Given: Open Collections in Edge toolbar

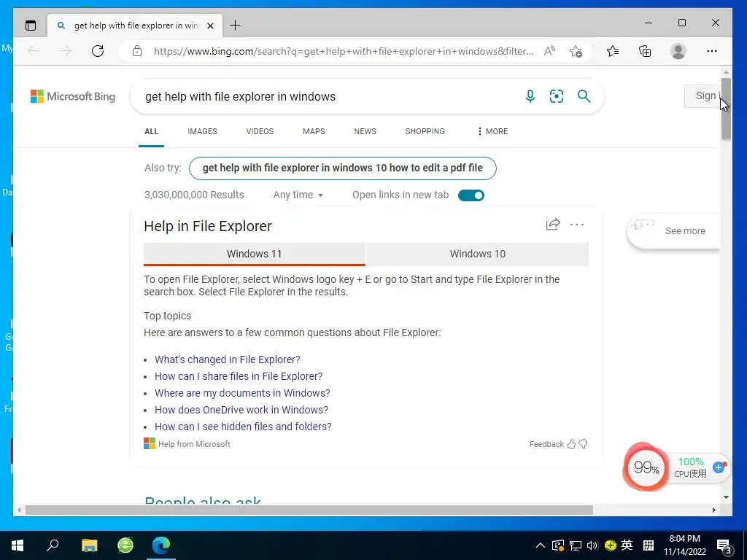Looking at the screenshot, I should (645, 51).
